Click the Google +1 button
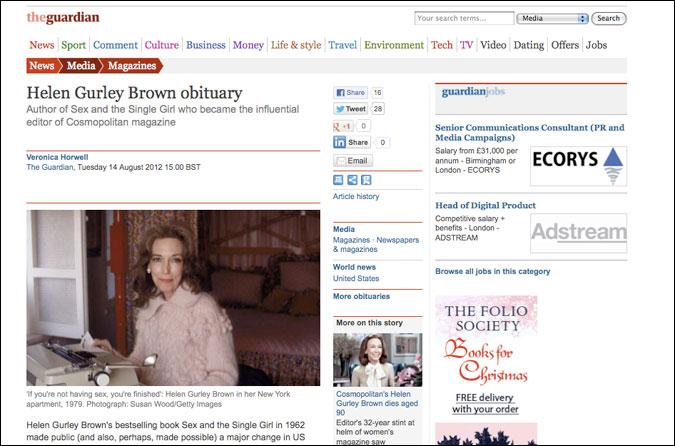 click(343, 126)
